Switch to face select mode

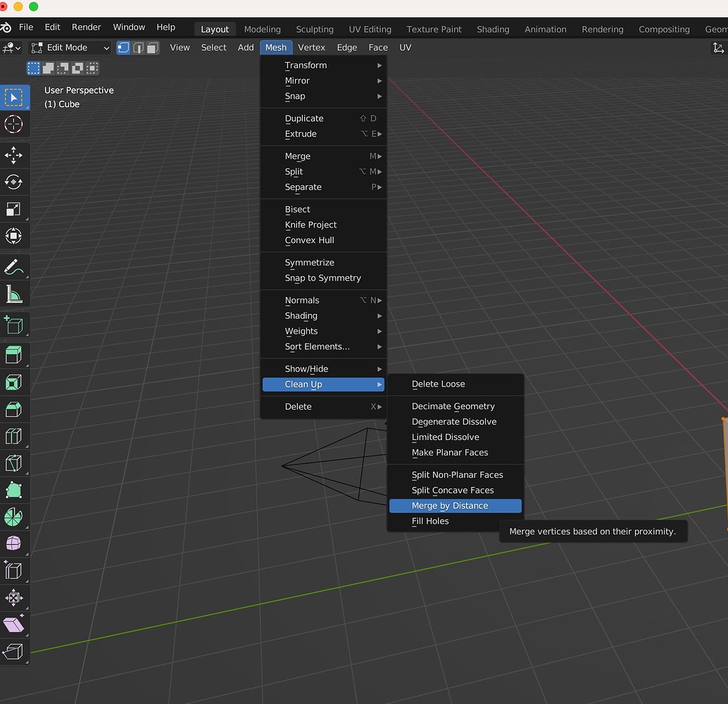tap(152, 47)
